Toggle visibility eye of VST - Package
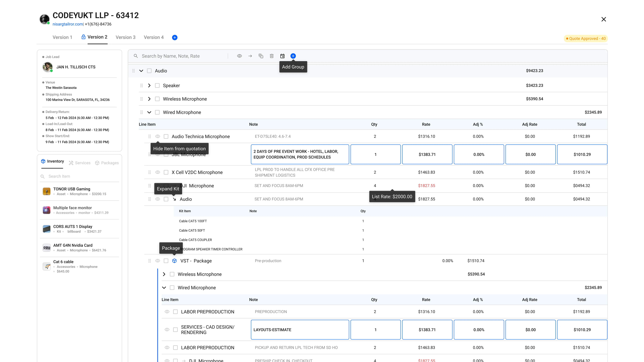The height and width of the screenshot is (362, 644). pyautogui.click(x=157, y=261)
